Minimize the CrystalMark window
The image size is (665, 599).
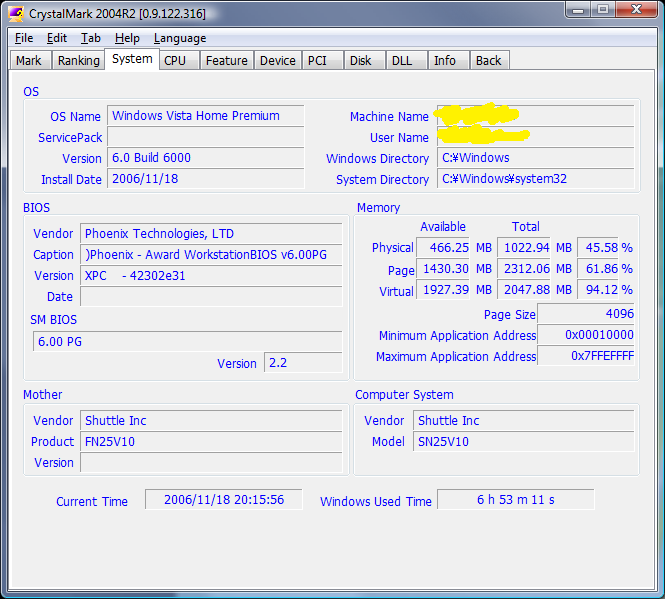coord(578,10)
